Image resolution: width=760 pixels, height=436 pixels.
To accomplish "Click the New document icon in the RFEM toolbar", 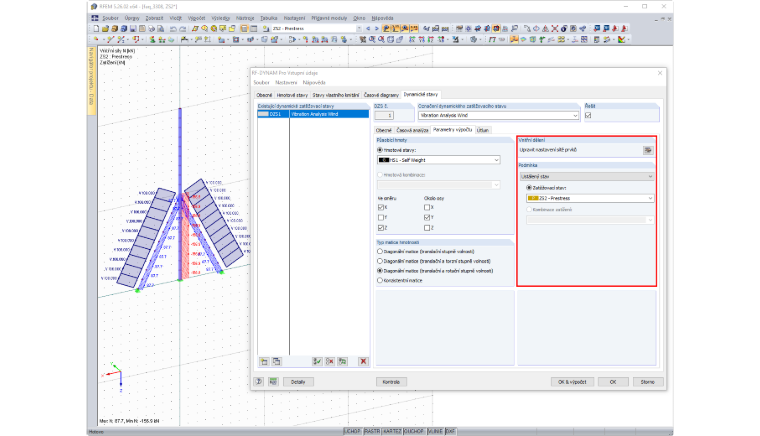I will (96, 29).
